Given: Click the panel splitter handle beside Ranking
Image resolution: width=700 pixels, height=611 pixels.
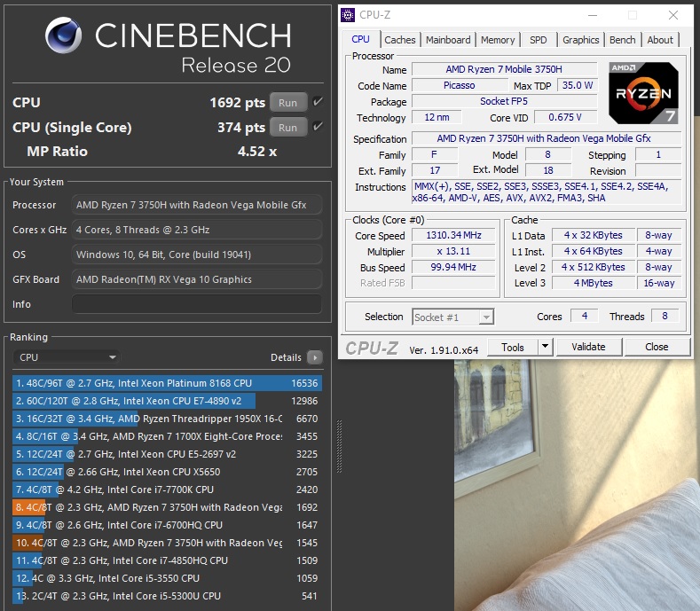Looking at the screenshot, I should tap(339, 446).
